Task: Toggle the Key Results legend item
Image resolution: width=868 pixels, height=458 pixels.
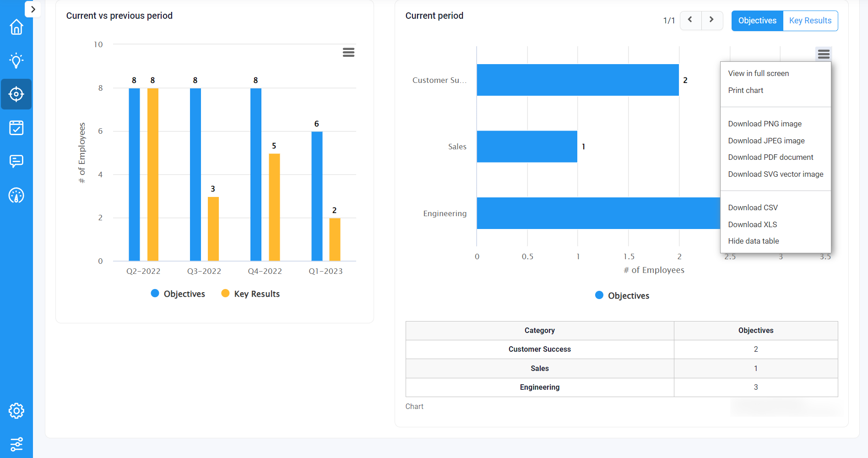Action: [x=250, y=294]
